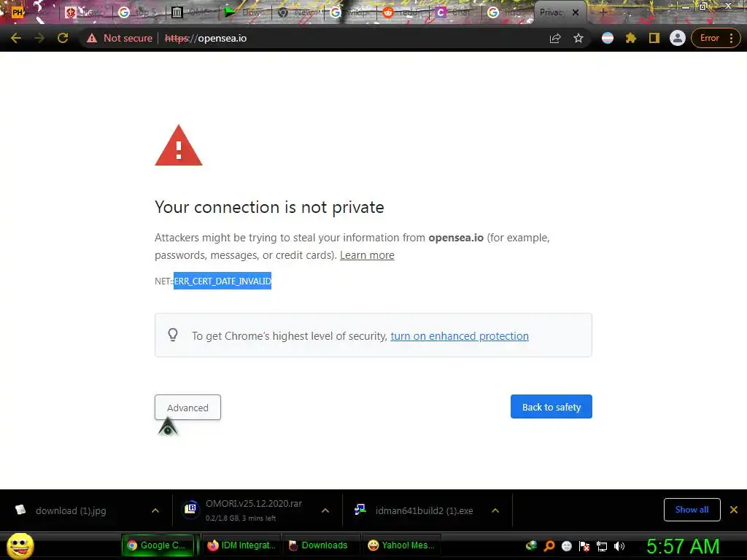Toggle the side panel icon
Viewport: 747px width, 560px height.
click(x=654, y=38)
